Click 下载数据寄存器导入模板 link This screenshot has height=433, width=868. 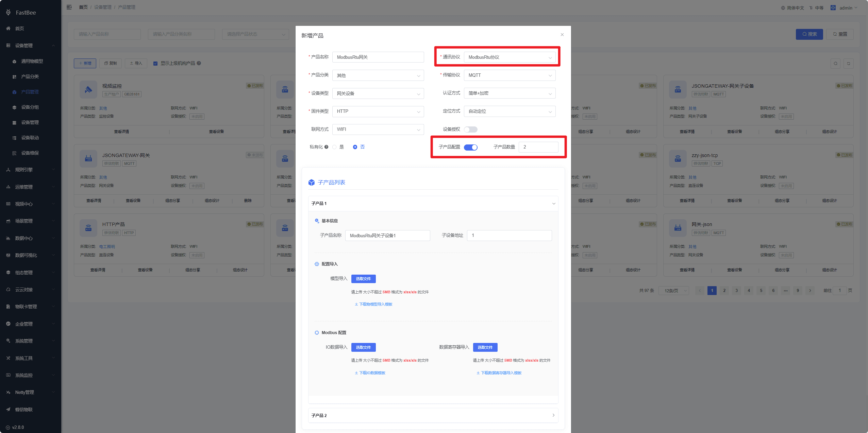499,373
